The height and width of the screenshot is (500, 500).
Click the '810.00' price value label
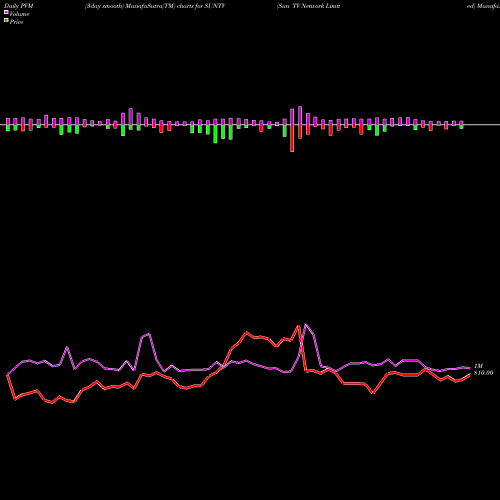pyautogui.click(x=483, y=373)
